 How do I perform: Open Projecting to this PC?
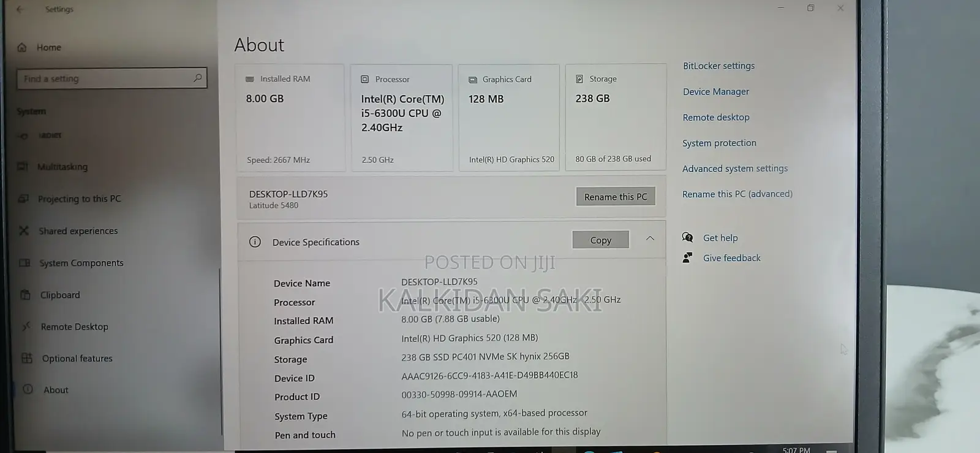[79, 199]
